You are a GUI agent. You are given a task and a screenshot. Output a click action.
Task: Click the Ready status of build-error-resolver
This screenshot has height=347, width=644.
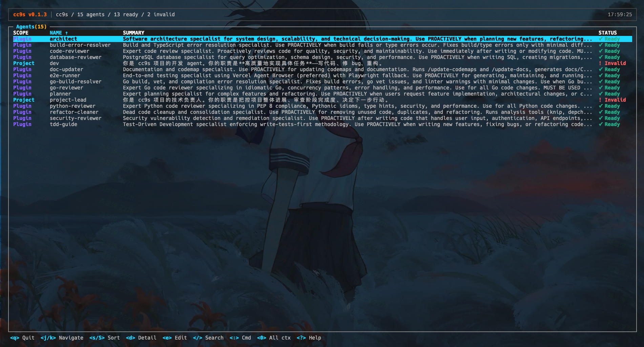coord(609,45)
